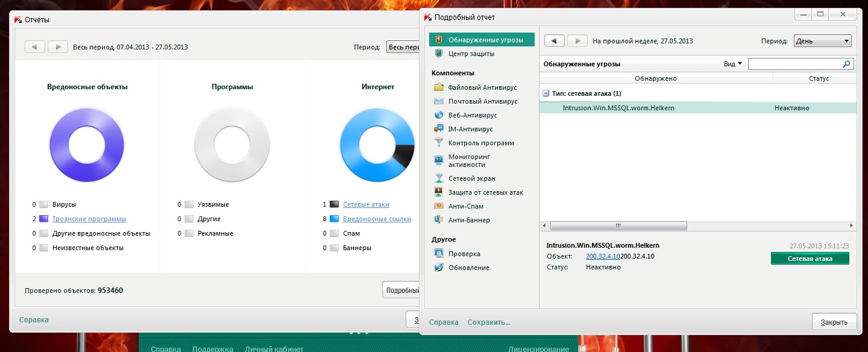
Task: Go to next period in Подробный отчет
Action: [x=577, y=41]
